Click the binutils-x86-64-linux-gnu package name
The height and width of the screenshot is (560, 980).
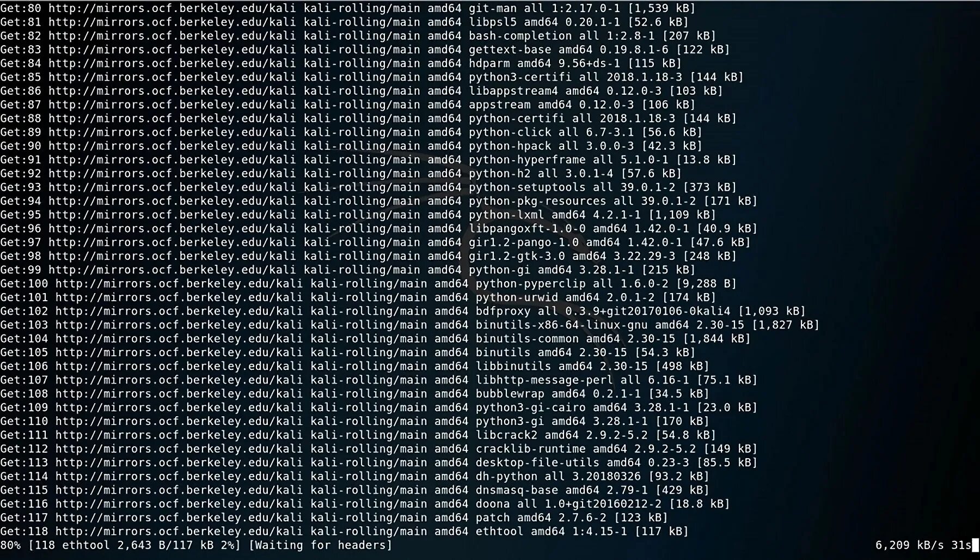[561, 325]
